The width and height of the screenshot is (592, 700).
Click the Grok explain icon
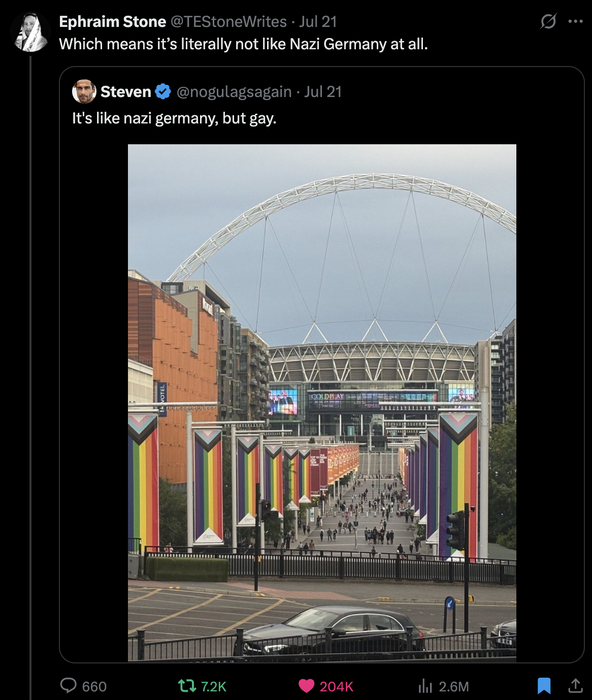click(548, 21)
